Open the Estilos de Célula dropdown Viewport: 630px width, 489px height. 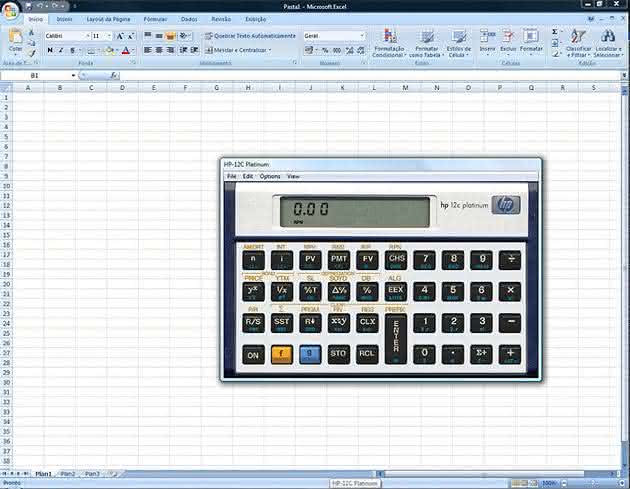458,43
